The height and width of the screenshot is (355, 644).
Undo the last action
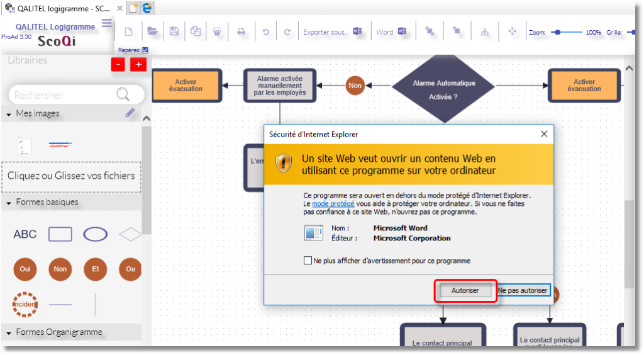pyautogui.click(x=266, y=31)
